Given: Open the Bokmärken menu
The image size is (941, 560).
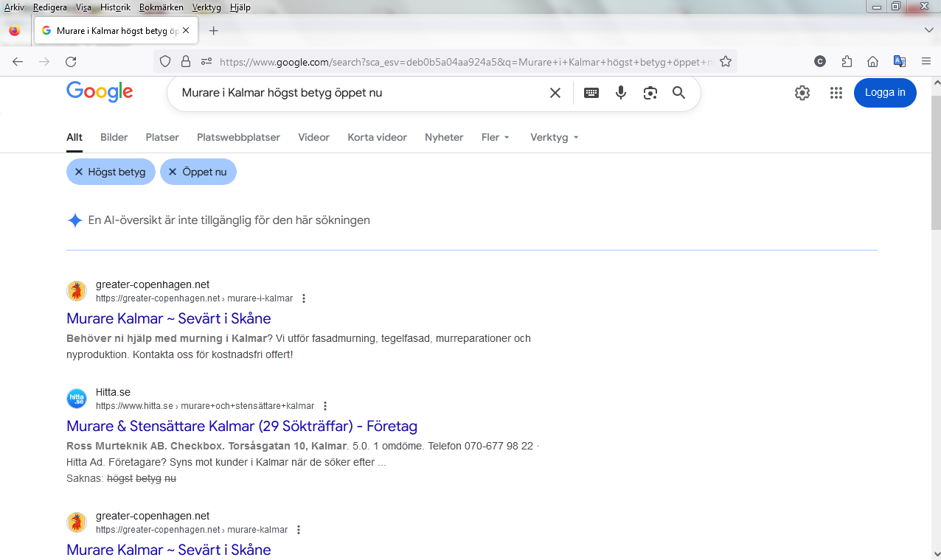Looking at the screenshot, I should point(161,7).
